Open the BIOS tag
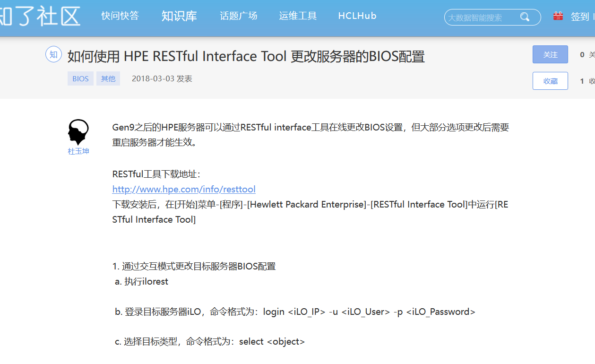The image size is (595, 364). (80, 78)
